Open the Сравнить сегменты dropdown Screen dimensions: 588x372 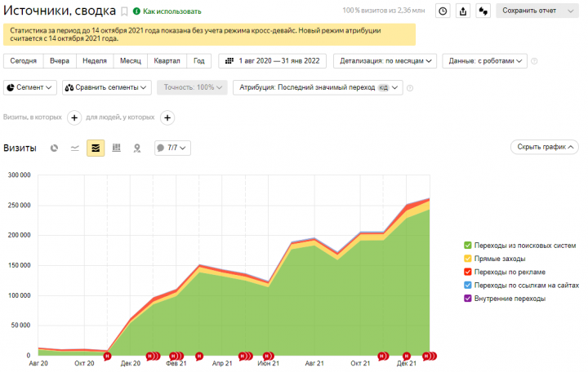107,87
